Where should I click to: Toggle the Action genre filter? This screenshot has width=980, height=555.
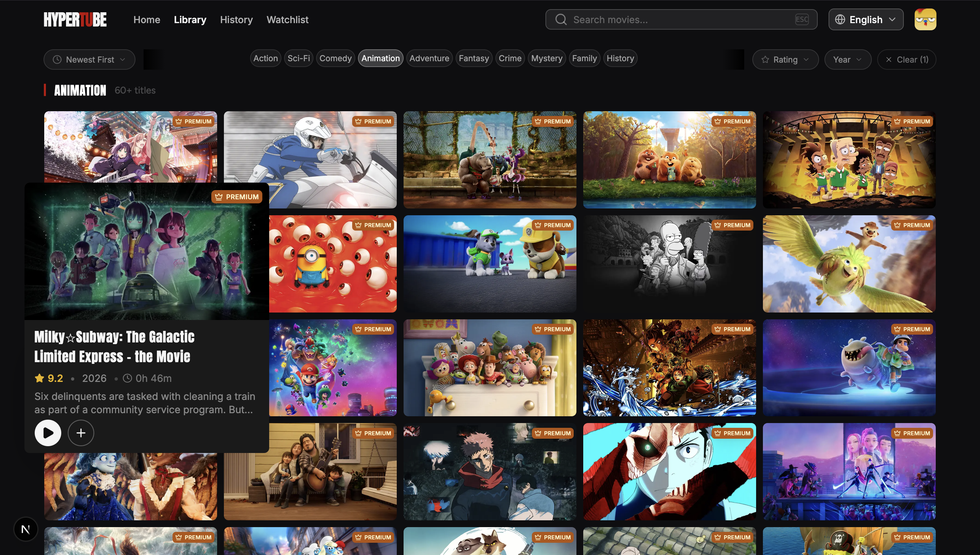pos(265,58)
